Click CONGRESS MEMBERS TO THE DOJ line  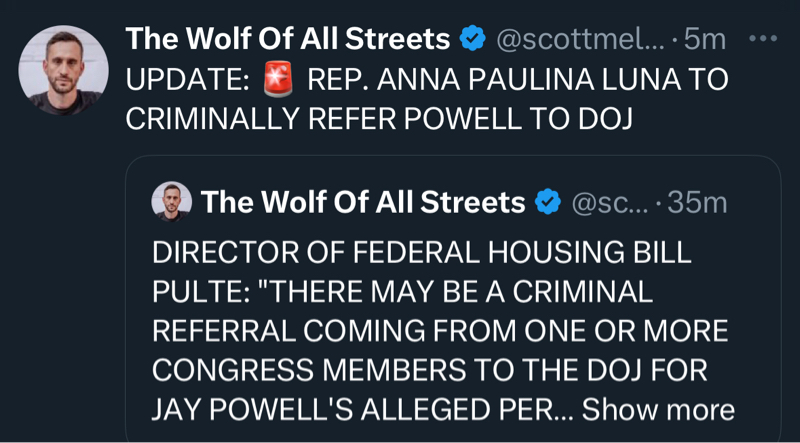pyautogui.click(x=429, y=369)
